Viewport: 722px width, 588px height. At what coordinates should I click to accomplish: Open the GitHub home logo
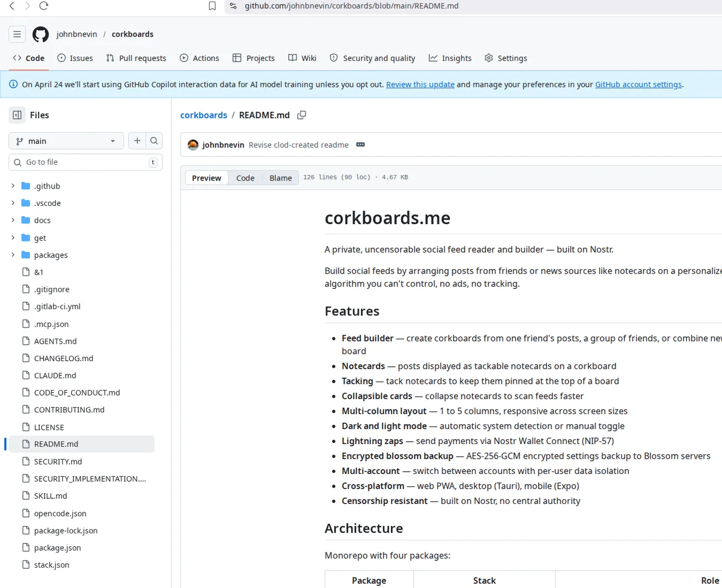pos(41,34)
